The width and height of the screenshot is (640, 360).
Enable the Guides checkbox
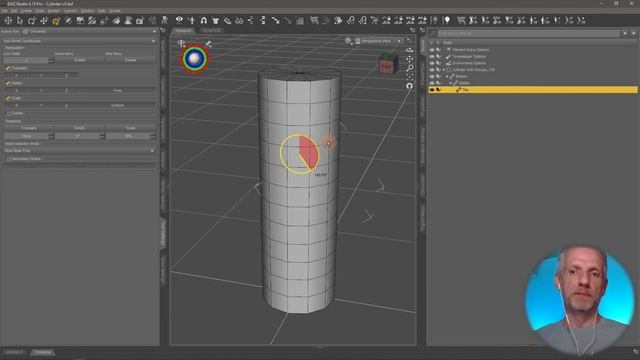pyautogui.click(x=8, y=113)
